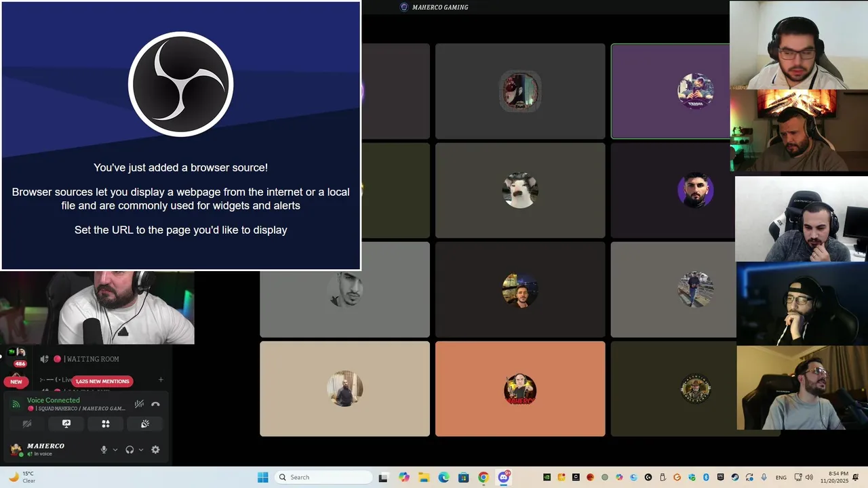Screen dimensions: 868x488
Task: Open the ENG language switcher
Action: (x=781, y=477)
